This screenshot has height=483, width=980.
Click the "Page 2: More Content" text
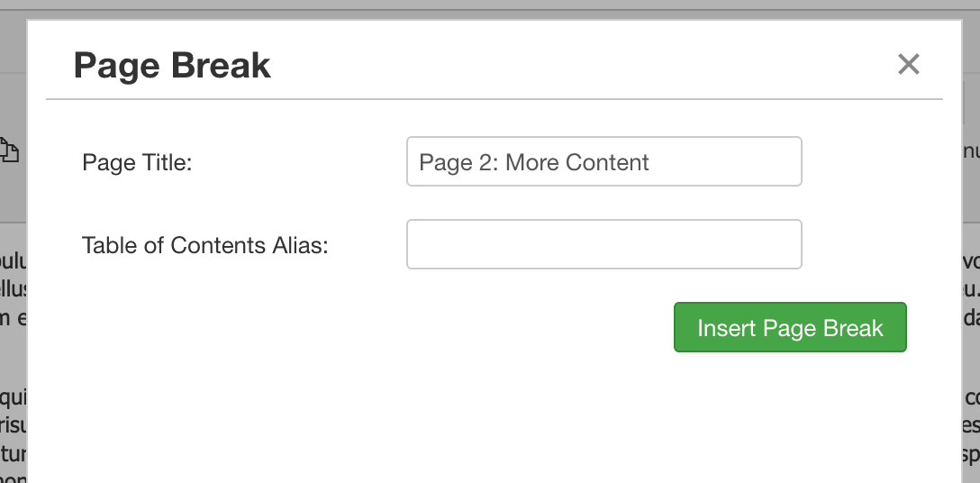coord(534,163)
